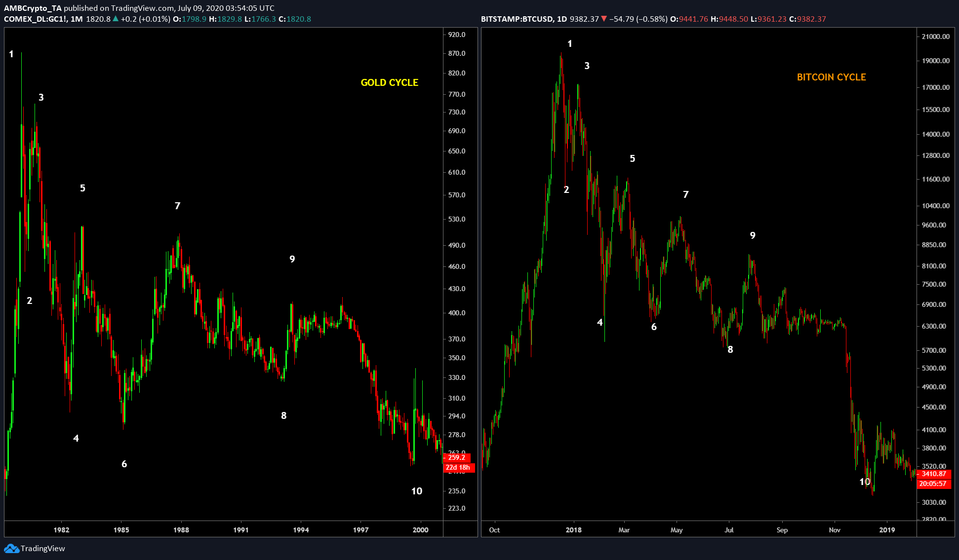Click the COMEX_DL:GC1!, 1M symbol title
The image size is (959, 560).
[x=43, y=19]
